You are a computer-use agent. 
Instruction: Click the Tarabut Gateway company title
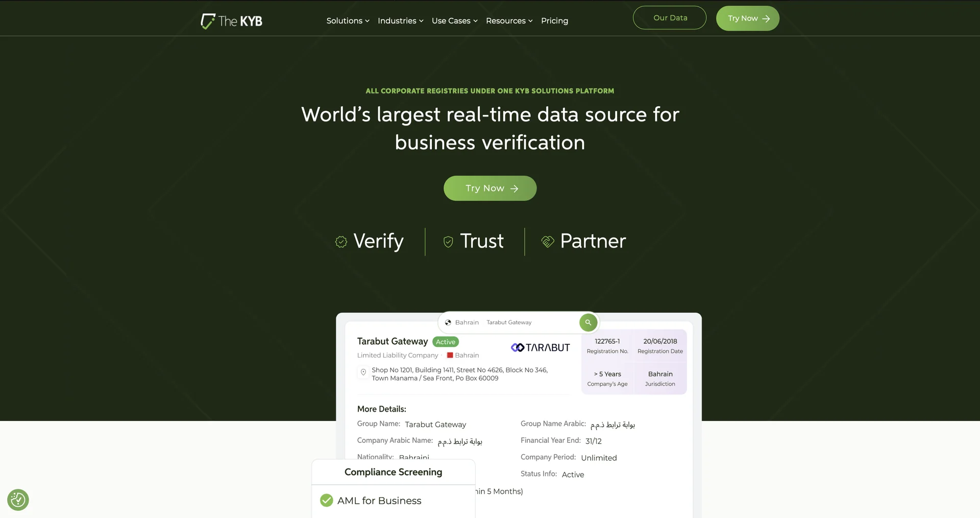click(393, 341)
